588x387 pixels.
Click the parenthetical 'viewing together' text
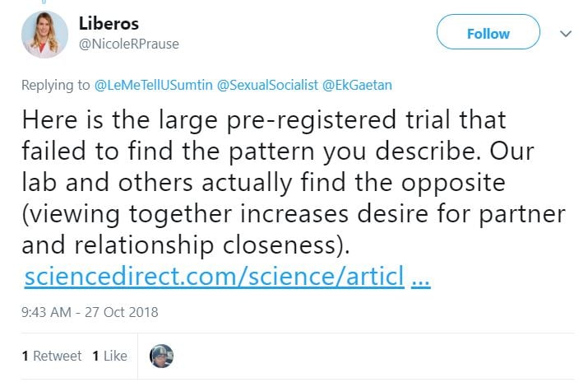click(294, 214)
